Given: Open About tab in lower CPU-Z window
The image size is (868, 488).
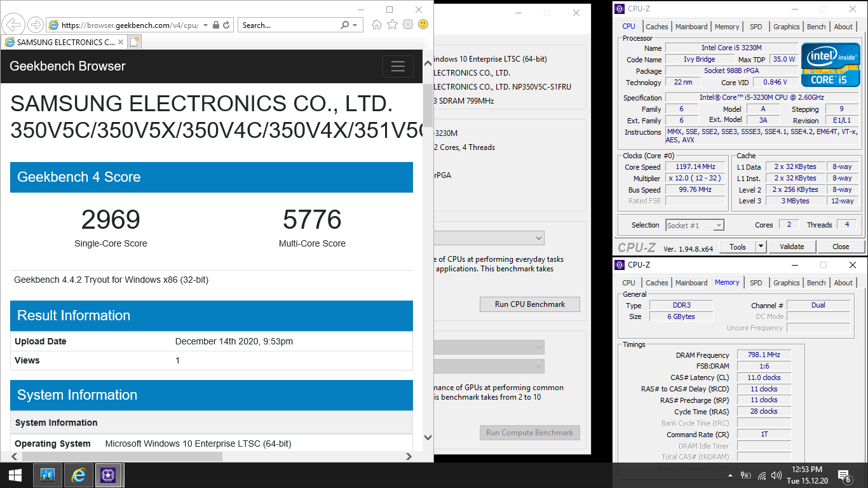Looking at the screenshot, I should [843, 283].
